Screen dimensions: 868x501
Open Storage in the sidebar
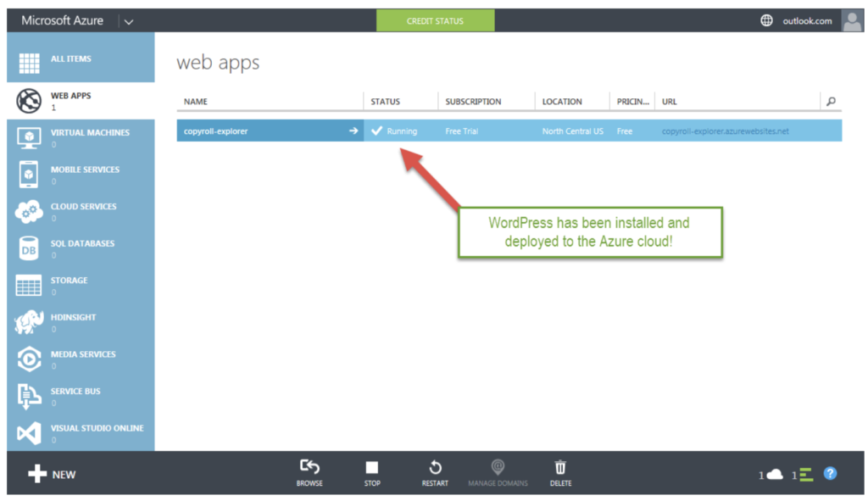tap(81, 286)
